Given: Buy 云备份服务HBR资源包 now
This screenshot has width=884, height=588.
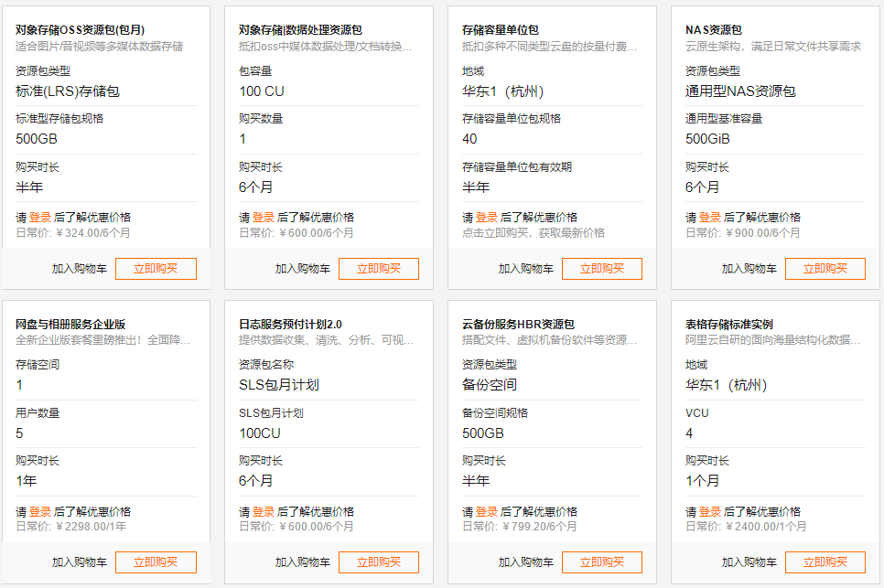Looking at the screenshot, I should click(601, 562).
